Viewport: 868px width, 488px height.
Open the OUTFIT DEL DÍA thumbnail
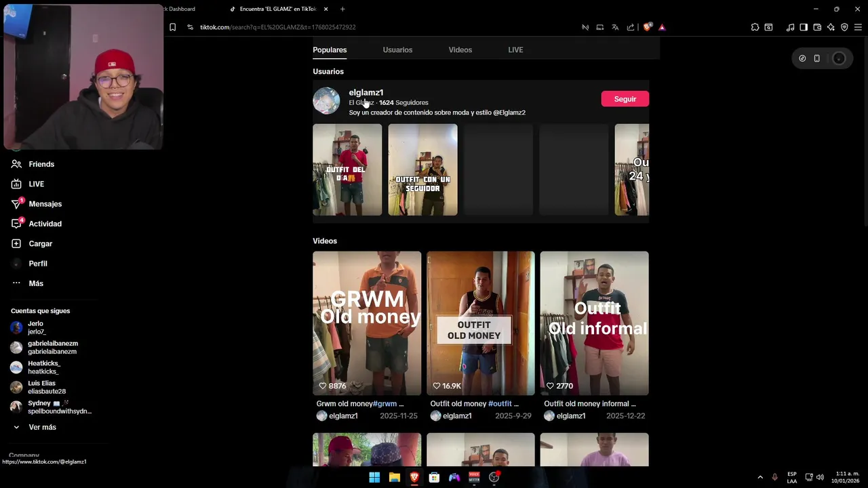point(347,169)
